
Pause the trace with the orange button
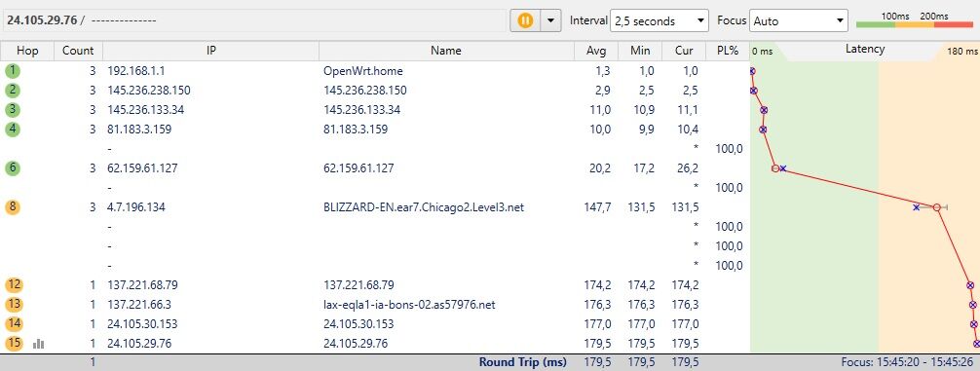[525, 20]
